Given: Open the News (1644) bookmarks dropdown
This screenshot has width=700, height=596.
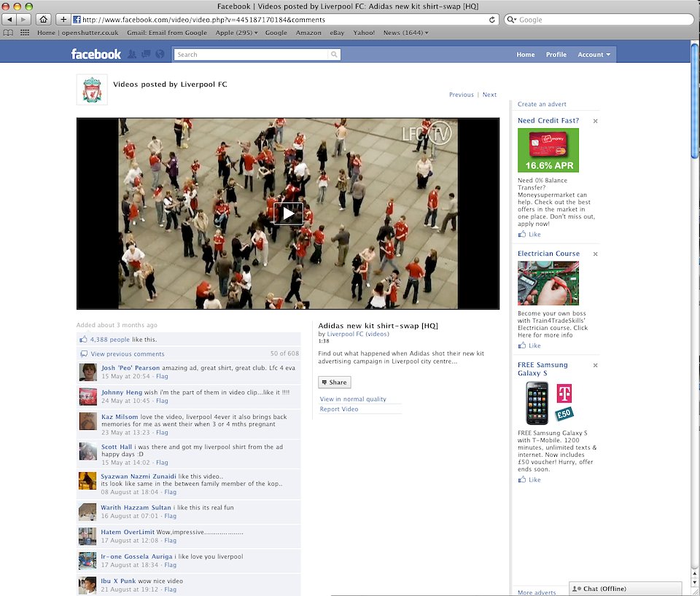Looking at the screenshot, I should (405, 33).
